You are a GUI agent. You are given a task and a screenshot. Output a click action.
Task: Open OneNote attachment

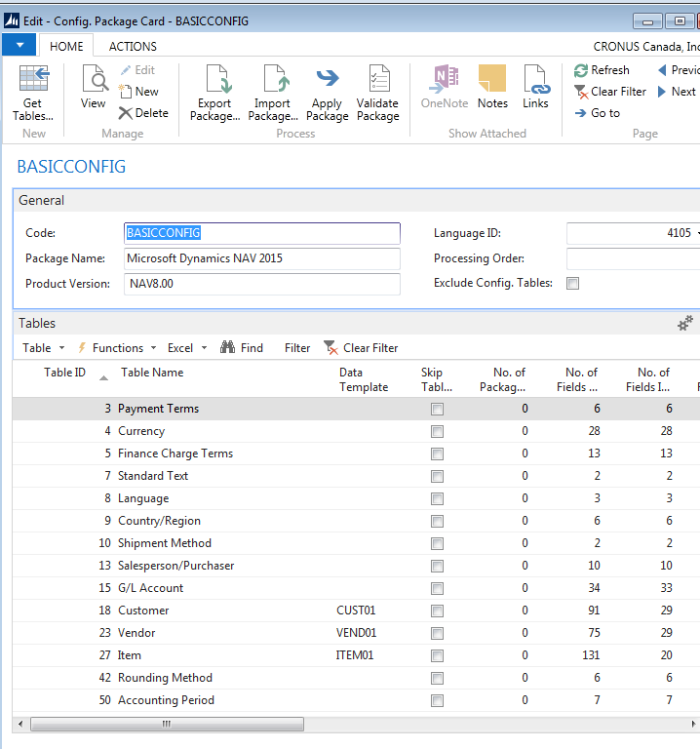[x=445, y=87]
